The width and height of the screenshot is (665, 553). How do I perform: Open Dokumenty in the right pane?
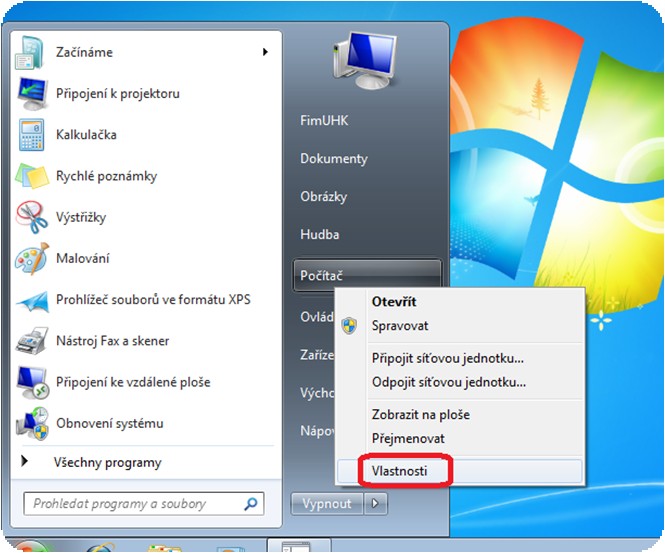coord(334,159)
